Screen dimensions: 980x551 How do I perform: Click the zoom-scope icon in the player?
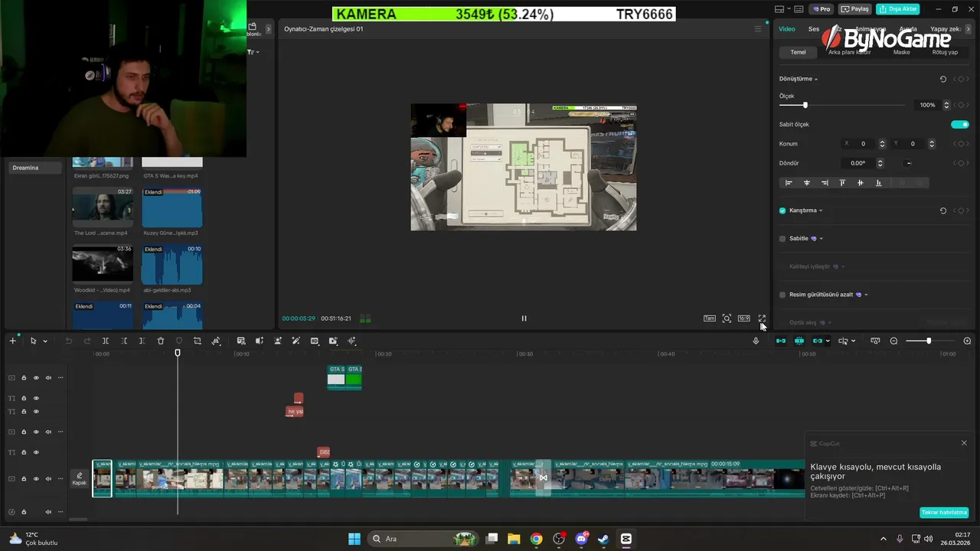point(727,318)
